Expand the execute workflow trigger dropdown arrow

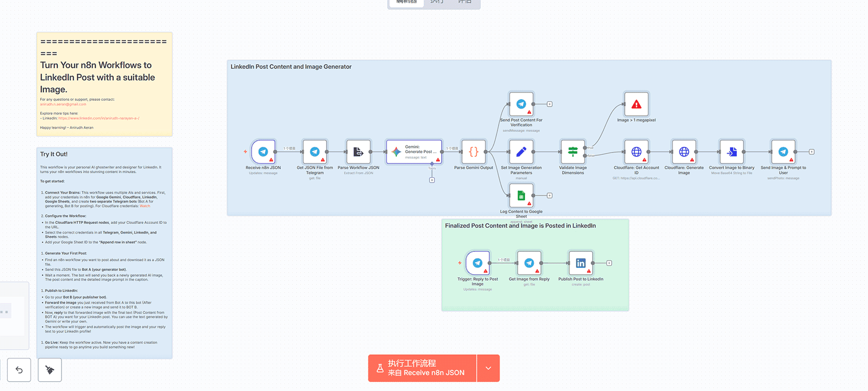coord(488,368)
